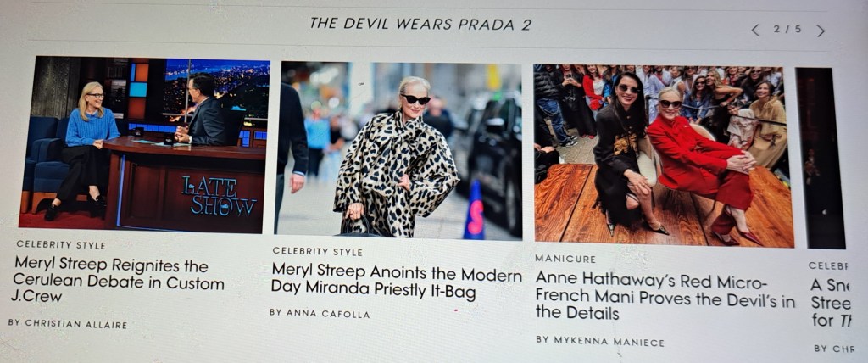868x363 pixels.
Task: Open the Cerulean Debate in Custom J.Crew article
Action: 118,281
